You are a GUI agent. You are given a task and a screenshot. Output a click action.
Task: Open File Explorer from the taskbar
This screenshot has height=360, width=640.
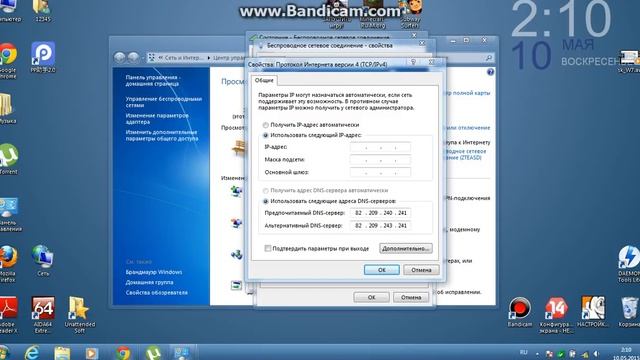62,353
